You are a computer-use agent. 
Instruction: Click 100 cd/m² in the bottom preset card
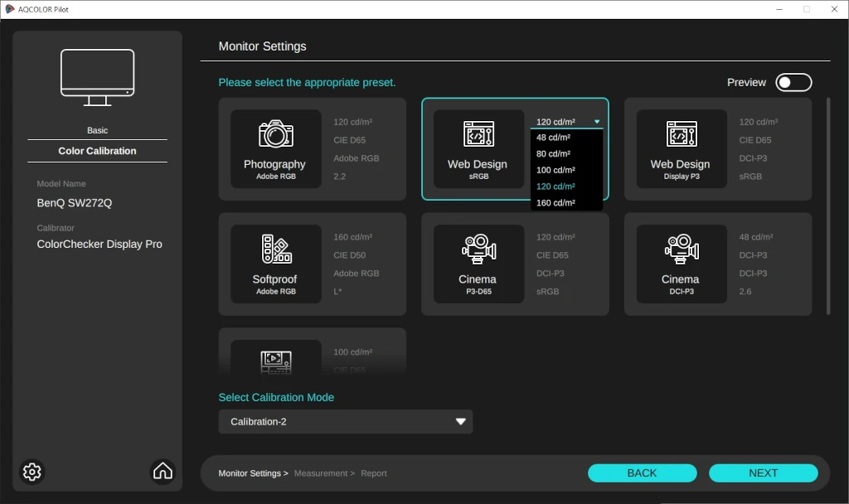coord(352,351)
